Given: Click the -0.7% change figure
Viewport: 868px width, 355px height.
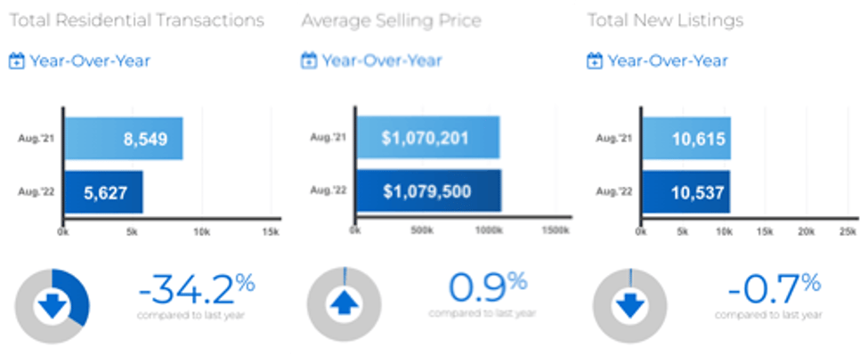Looking at the screenshot, I should [774, 290].
